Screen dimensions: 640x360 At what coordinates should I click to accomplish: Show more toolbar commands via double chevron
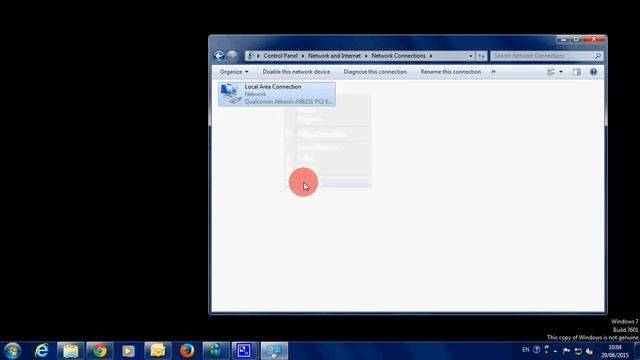pyautogui.click(x=493, y=72)
